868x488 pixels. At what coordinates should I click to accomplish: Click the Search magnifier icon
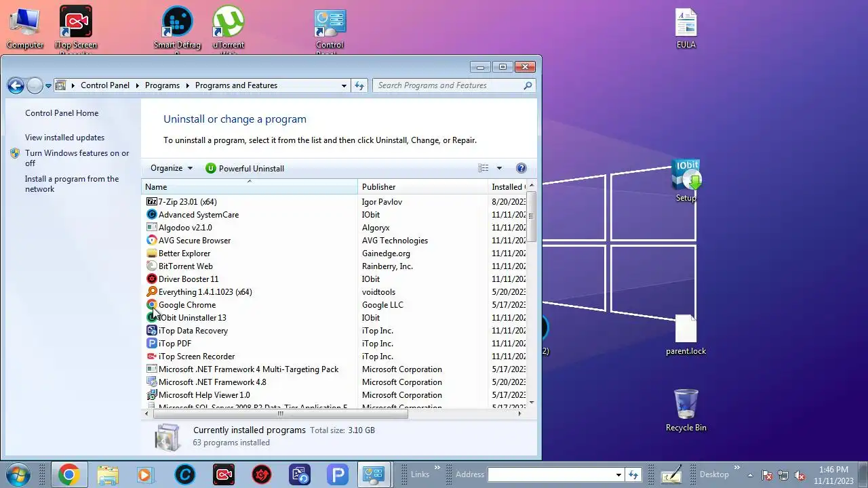[x=528, y=85]
